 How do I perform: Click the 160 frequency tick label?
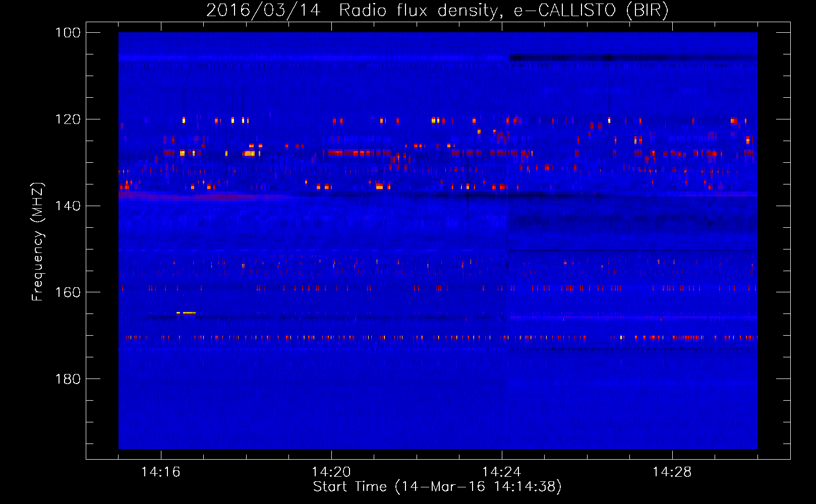68,292
